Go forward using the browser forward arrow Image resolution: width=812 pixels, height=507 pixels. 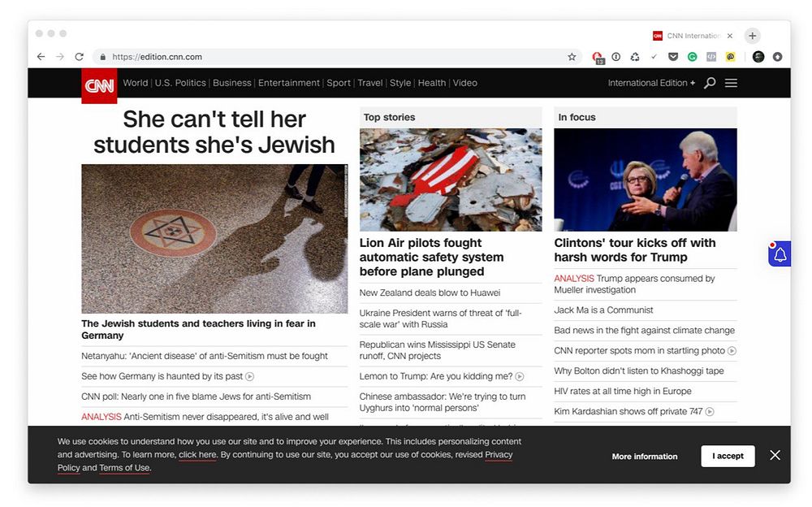point(60,57)
